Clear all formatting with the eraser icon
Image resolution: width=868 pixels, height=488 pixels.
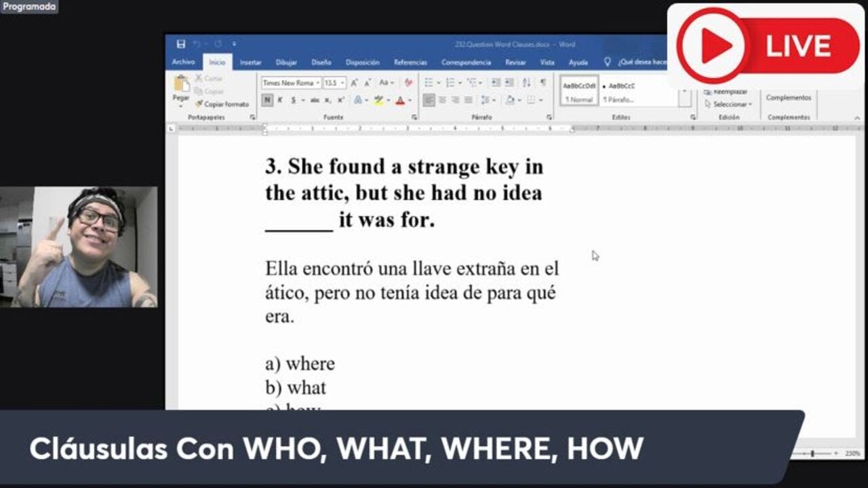tap(408, 83)
